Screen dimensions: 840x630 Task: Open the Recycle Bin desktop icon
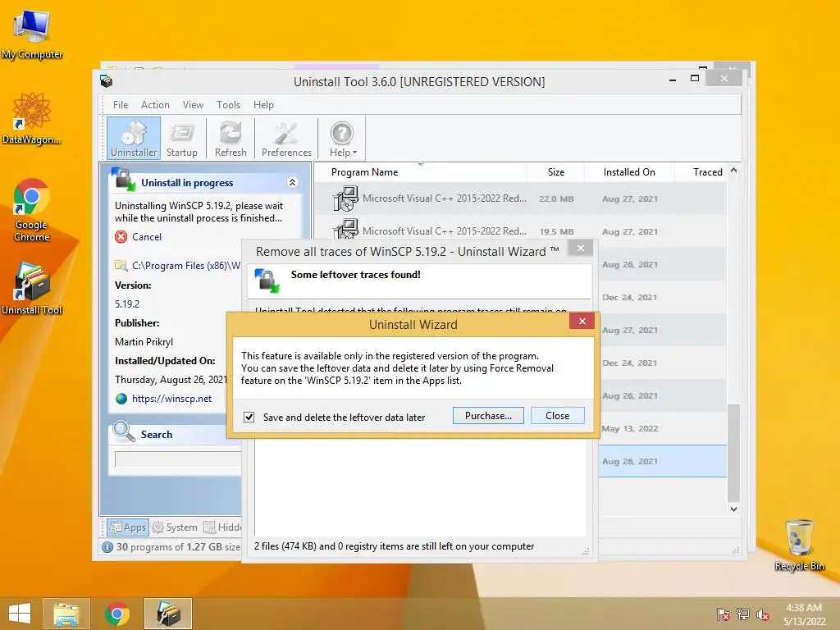[x=799, y=545]
